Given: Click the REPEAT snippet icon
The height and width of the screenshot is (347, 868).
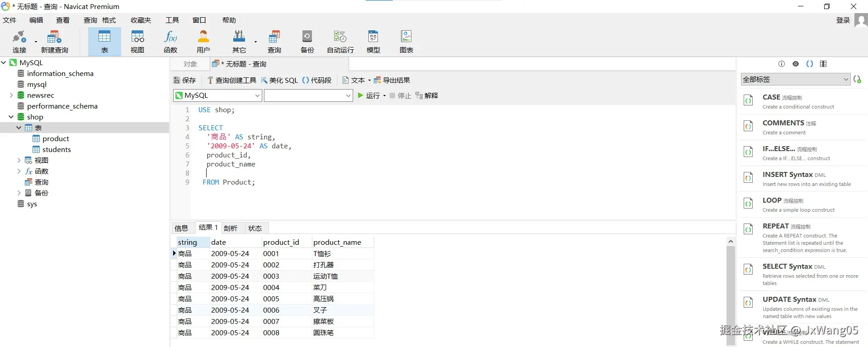Looking at the screenshot, I should point(749,229).
